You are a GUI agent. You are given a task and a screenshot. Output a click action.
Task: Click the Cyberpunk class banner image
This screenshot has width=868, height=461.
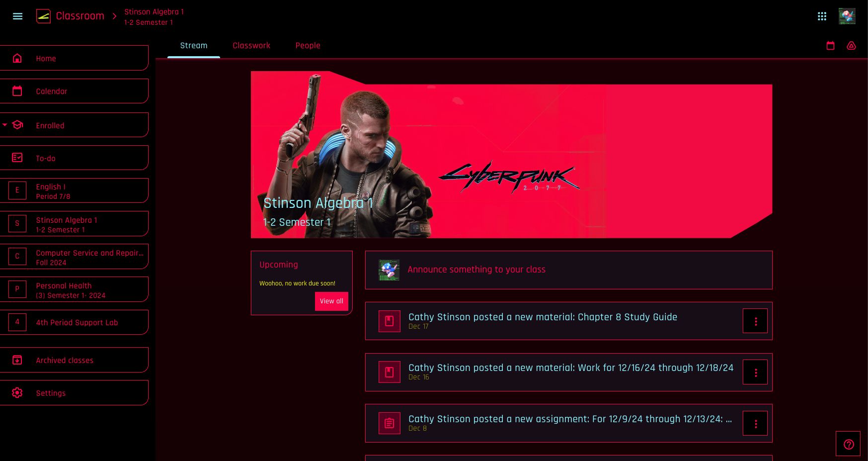(512, 155)
